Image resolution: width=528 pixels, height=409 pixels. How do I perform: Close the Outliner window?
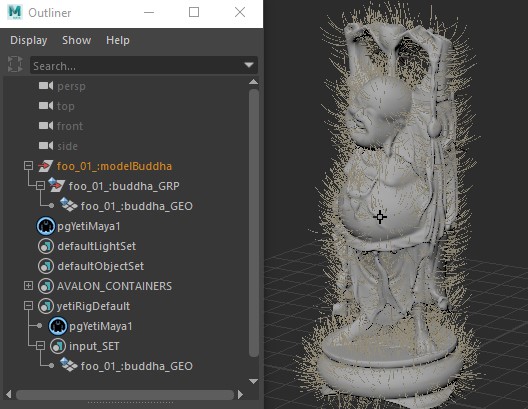pos(240,12)
